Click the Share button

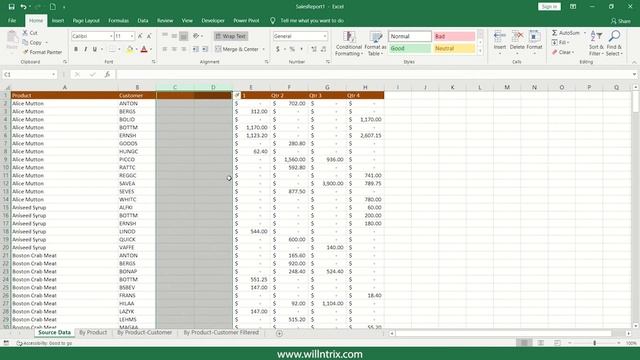pos(620,21)
